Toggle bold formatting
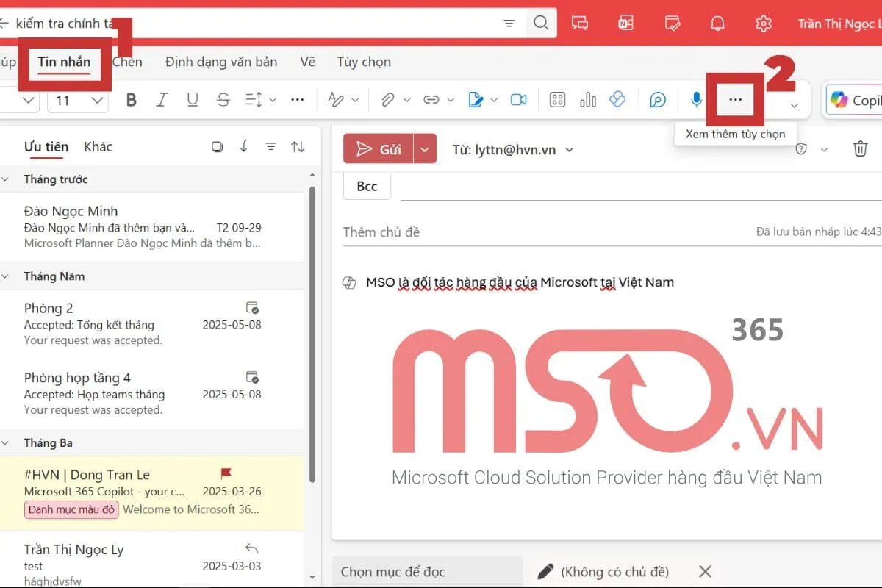 pyautogui.click(x=131, y=100)
